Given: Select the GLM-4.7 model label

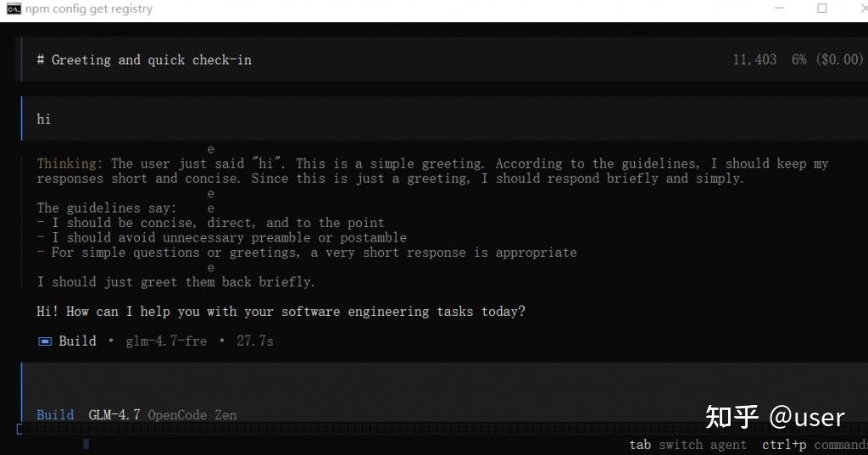Looking at the screenshot, I should (x=114, y=415).
